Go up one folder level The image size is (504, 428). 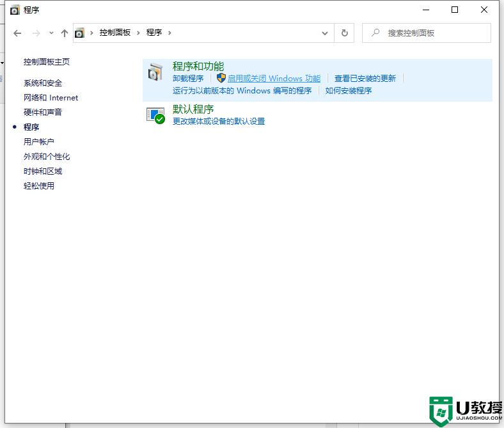[65, 33]
